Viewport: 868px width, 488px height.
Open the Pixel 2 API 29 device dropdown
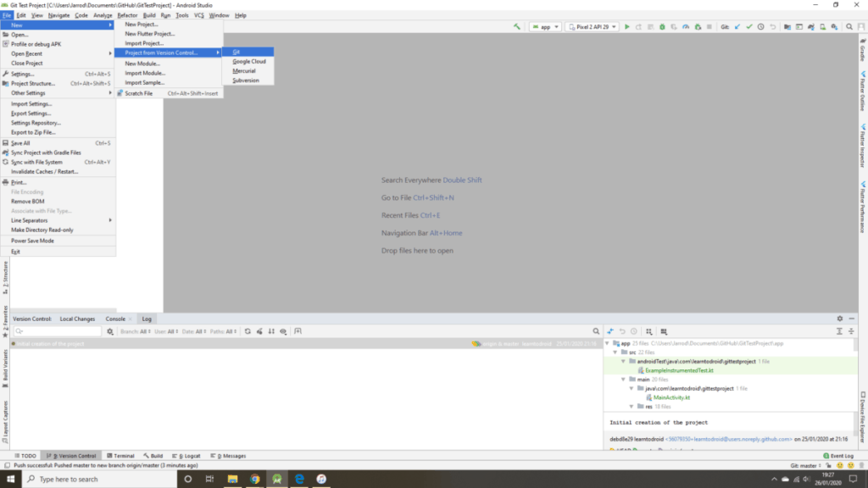[x=592, y=26]
